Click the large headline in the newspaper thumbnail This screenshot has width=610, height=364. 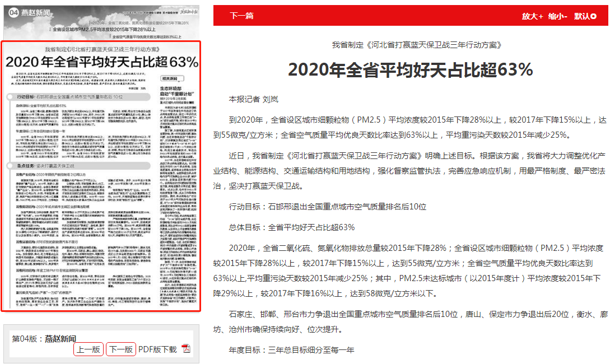tap(101, 62)
